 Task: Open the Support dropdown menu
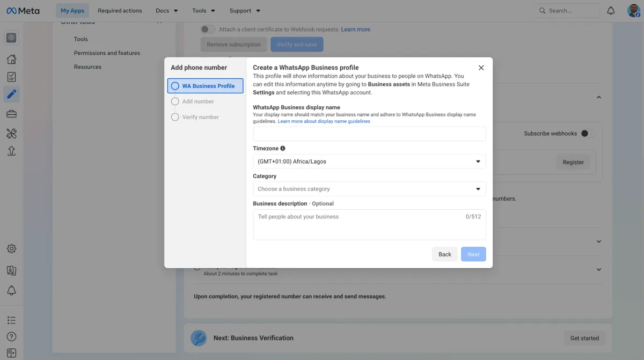245,11
